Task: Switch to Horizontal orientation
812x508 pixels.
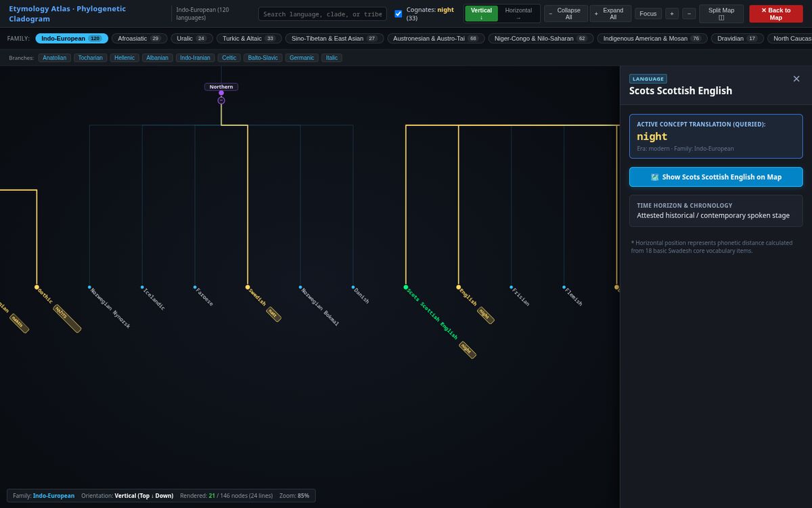Action: point(518,14)
